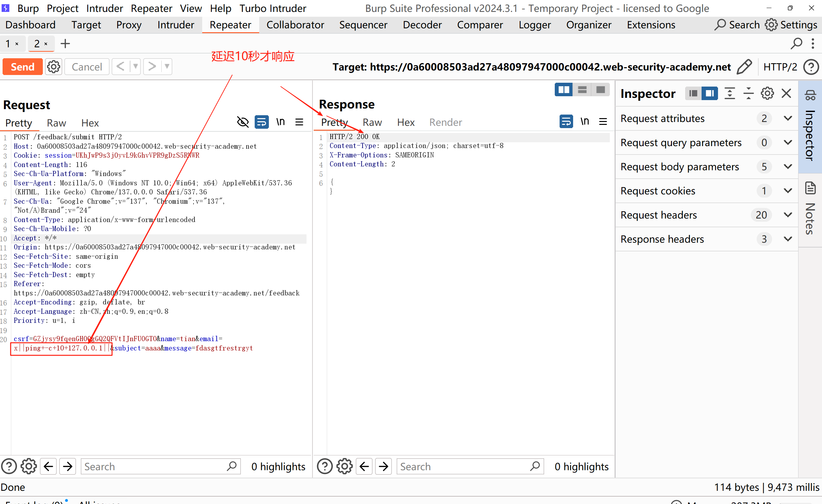Expand Request headers section
822x504 pixels.
tap(788, 215)
